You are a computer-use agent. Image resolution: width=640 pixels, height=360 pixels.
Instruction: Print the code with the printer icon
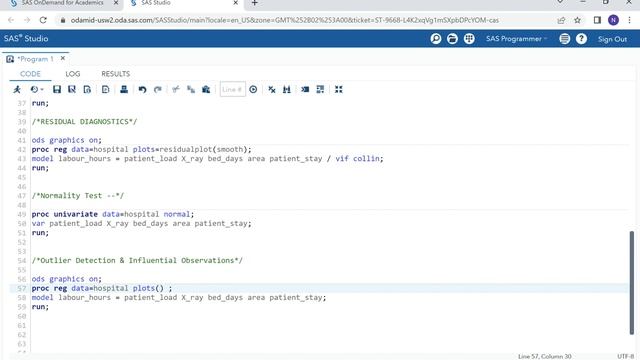pos(124,89)
